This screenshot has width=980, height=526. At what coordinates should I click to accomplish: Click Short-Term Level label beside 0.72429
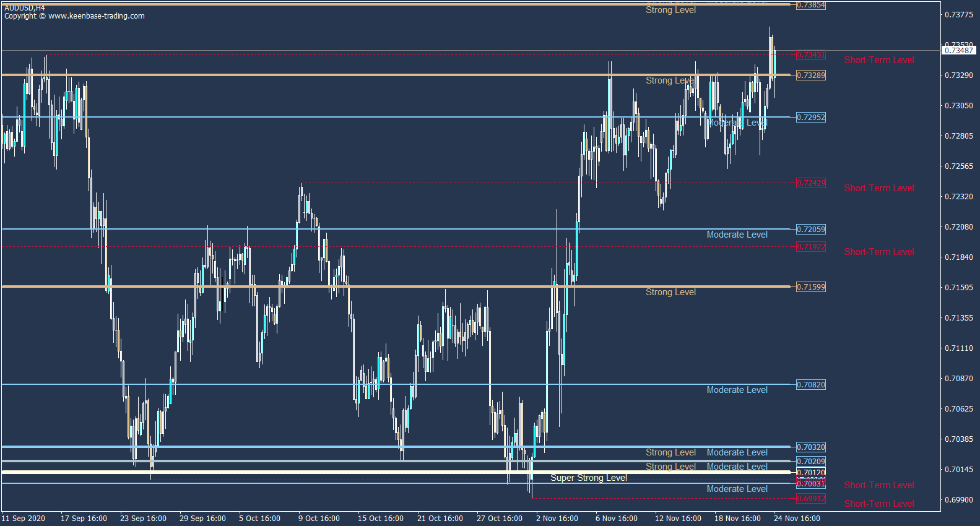click(879, 188)
